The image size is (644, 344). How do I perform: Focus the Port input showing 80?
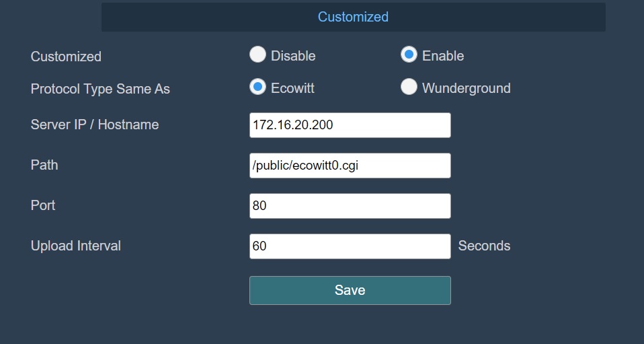(350, 206)
